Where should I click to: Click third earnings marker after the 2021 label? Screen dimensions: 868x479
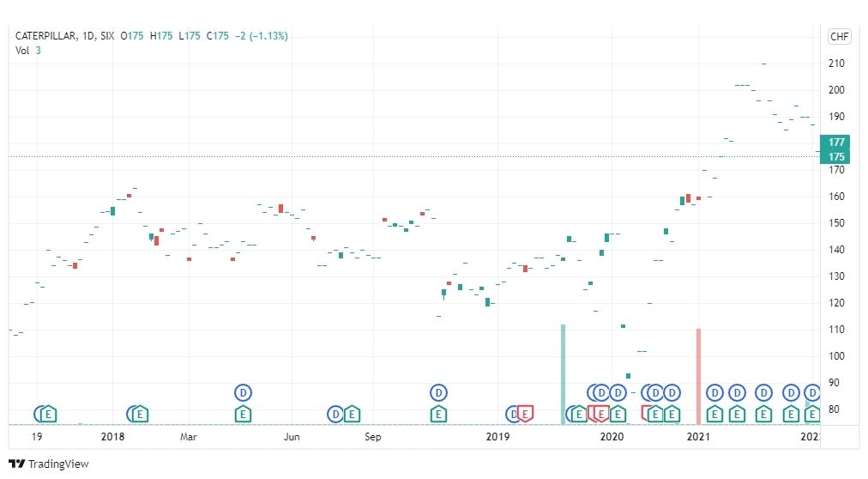point(764,414)
